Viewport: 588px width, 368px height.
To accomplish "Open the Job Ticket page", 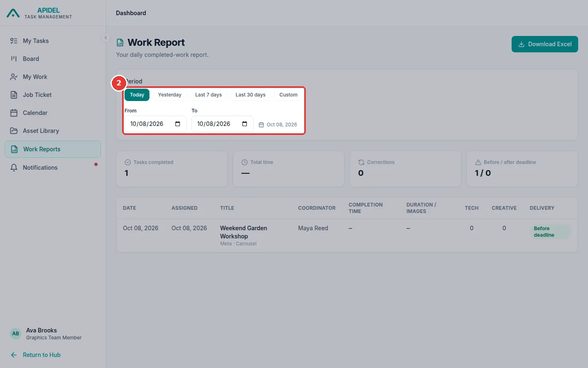I will [53, 95].
